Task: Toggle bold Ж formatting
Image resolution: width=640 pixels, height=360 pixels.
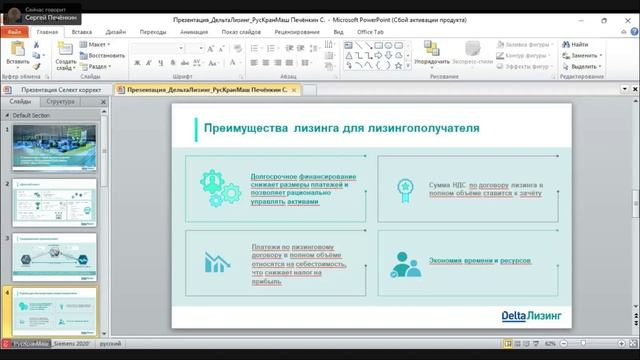Action: tap(137, 63)
